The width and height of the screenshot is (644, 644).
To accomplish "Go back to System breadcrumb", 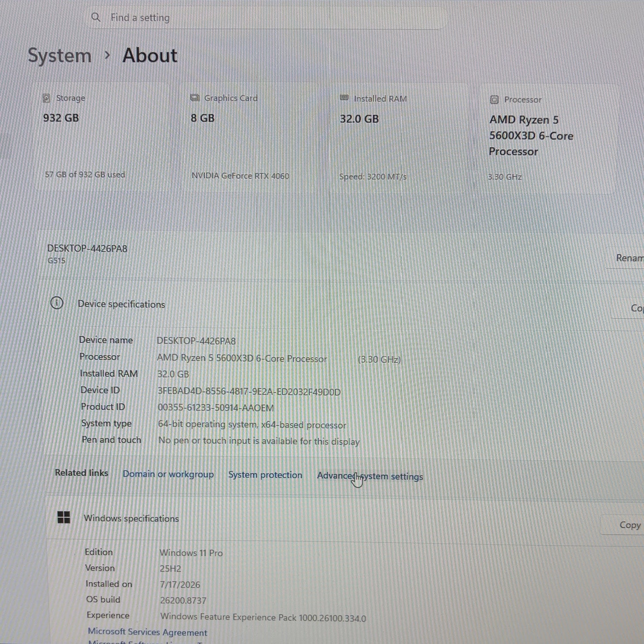I will tap(60, 55).
